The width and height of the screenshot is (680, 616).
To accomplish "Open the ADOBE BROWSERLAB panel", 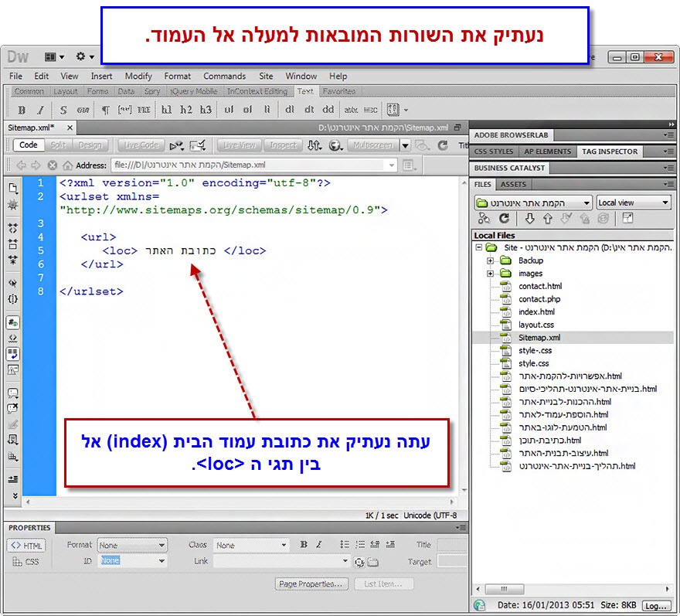I will pos(511,135).
